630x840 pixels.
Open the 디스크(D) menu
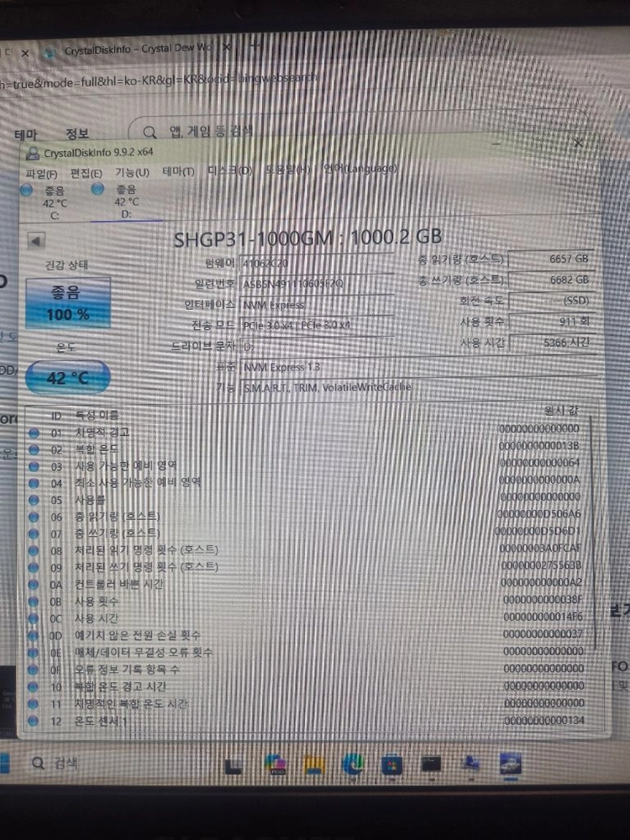[x=229, y=171]
